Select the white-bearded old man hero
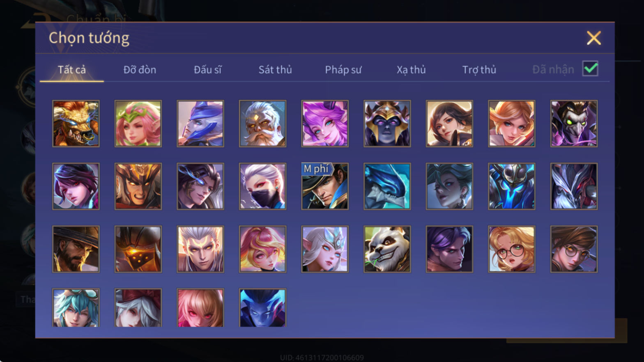Image resolution: width=644 pixels, height=362 pixels. point(262,124)
